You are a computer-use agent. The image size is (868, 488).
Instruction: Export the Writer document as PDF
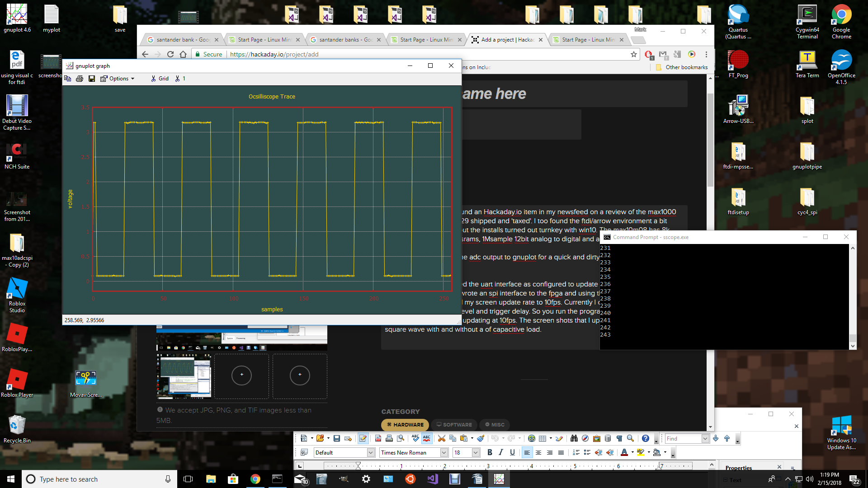pos(378,438)
